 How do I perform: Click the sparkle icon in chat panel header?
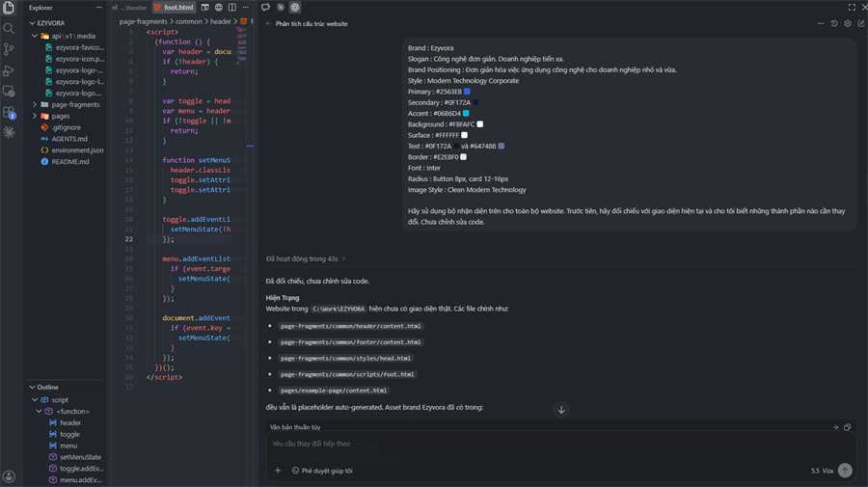click(281, 8)
